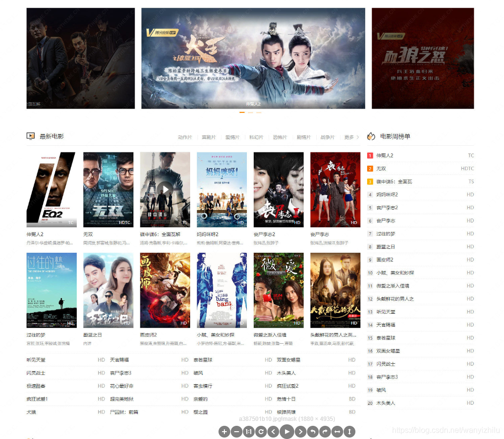Rotate the image right in viewer toolbar
Screen dimensions: 504x439
click(325, 432)
